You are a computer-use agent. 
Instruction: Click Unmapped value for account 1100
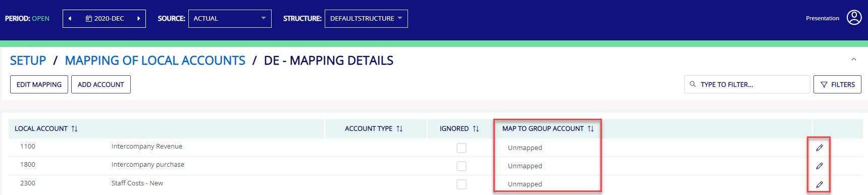(x=525, y=148)
